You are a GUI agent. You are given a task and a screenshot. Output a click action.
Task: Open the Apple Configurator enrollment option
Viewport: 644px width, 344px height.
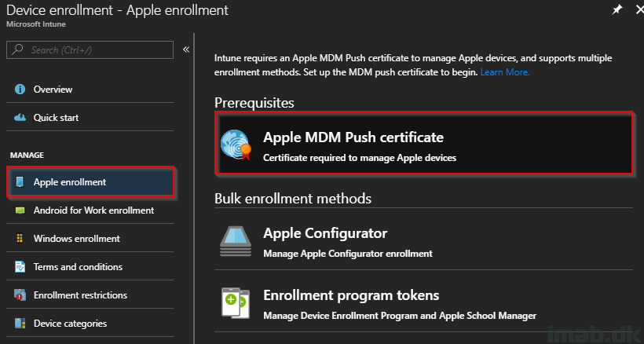[x=423, y=242]
